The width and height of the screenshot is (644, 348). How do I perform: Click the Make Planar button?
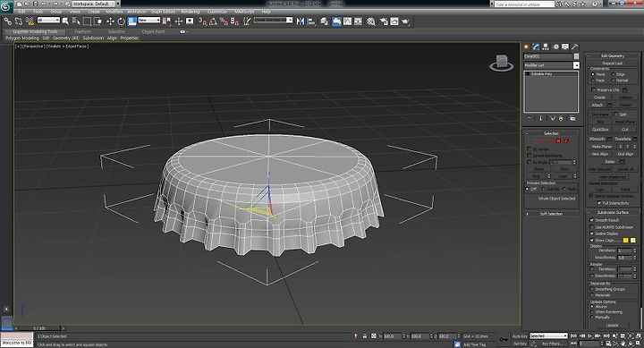pos(602,146)
